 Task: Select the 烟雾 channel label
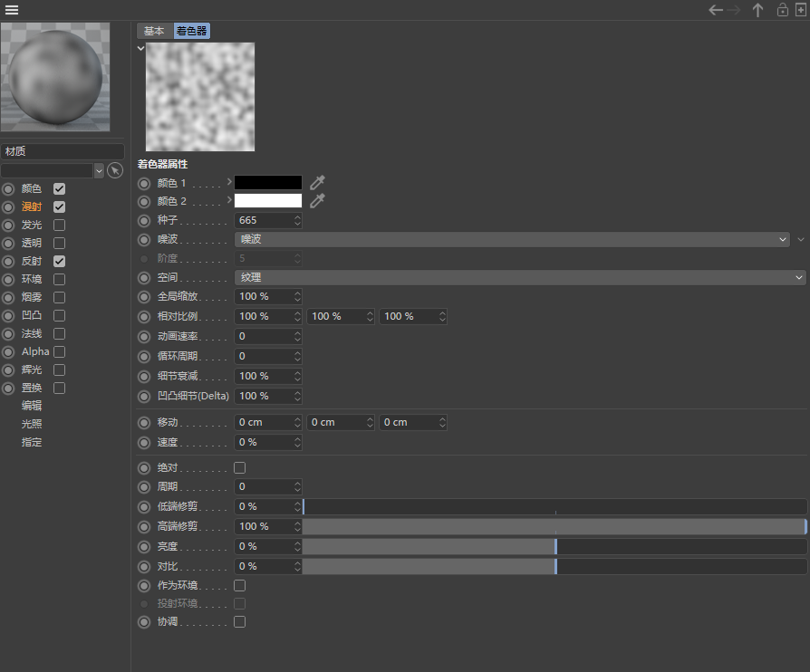[32, 298]
